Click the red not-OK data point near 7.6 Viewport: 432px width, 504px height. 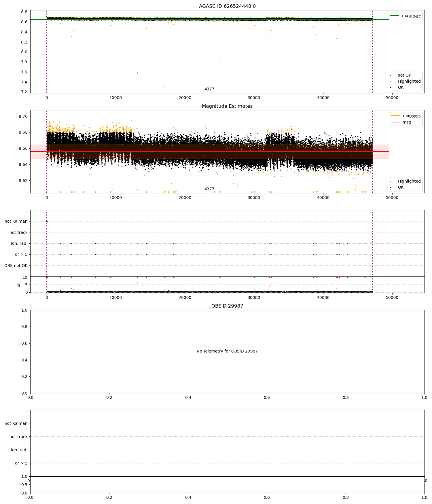137,73
